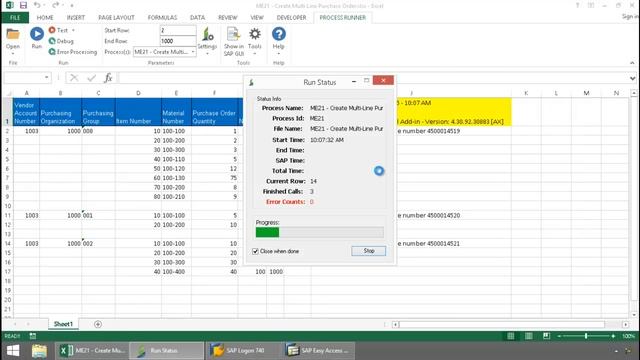Screen dimensions: 640x360
Task: Click the Start Row input field
Action: 178,31
